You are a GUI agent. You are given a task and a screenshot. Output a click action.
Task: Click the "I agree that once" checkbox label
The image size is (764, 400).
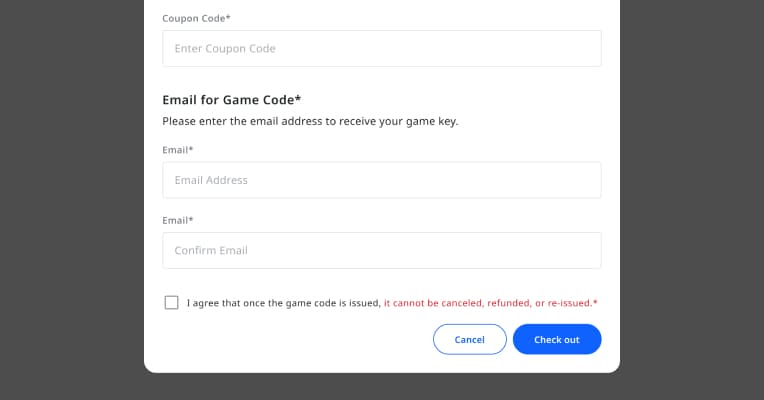pyautogui.click(x=284, y=303)
